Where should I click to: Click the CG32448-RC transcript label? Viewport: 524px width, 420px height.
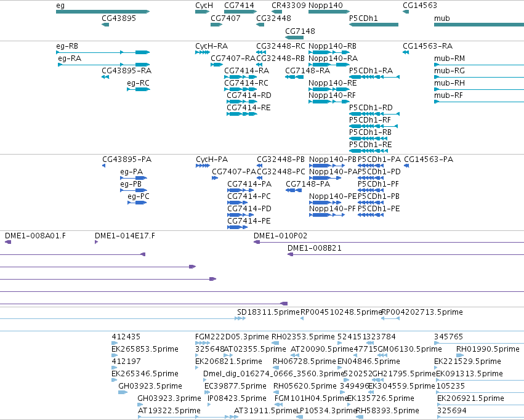click(x=281, y=46)
